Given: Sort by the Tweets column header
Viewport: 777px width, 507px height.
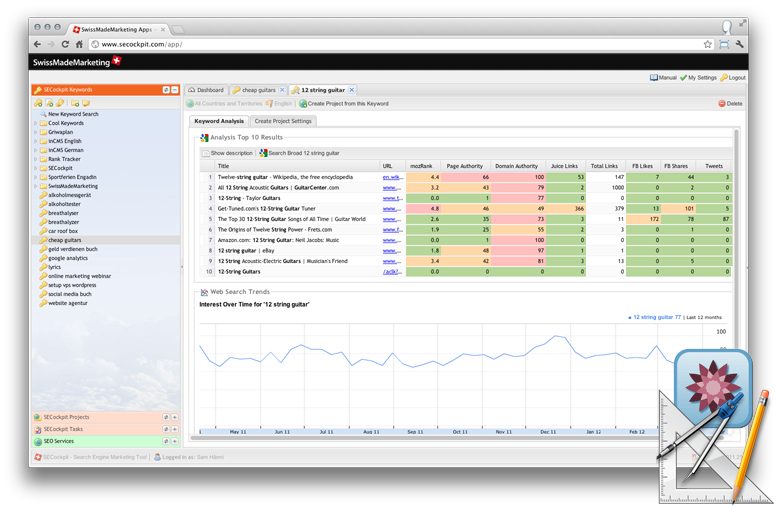Looking at the screenshot, I should click(x=714, y=166).
